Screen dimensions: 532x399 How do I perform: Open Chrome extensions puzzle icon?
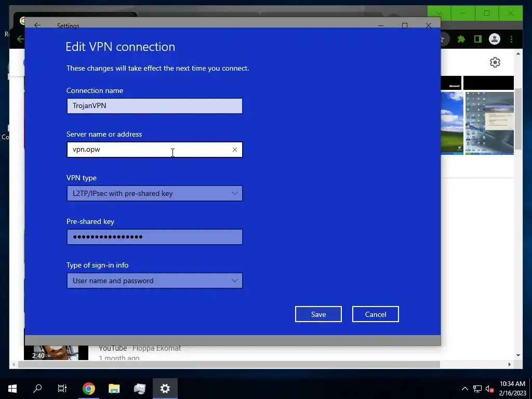[x=461, y=39]
